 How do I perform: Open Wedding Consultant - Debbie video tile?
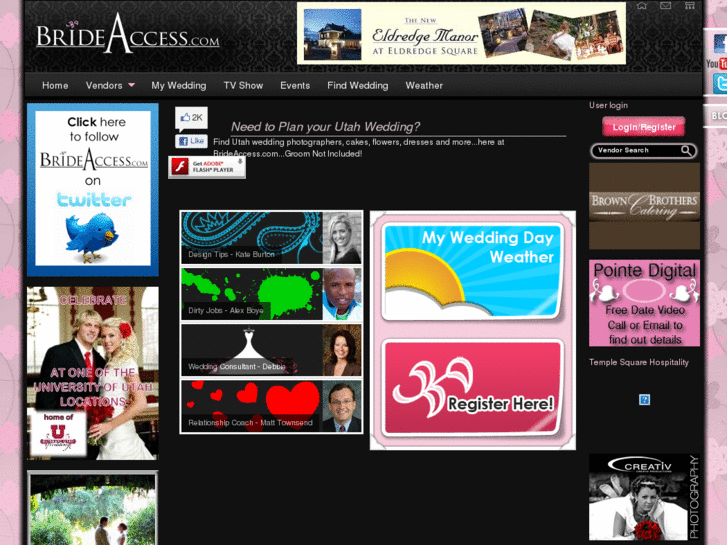(x=271, y=350)
